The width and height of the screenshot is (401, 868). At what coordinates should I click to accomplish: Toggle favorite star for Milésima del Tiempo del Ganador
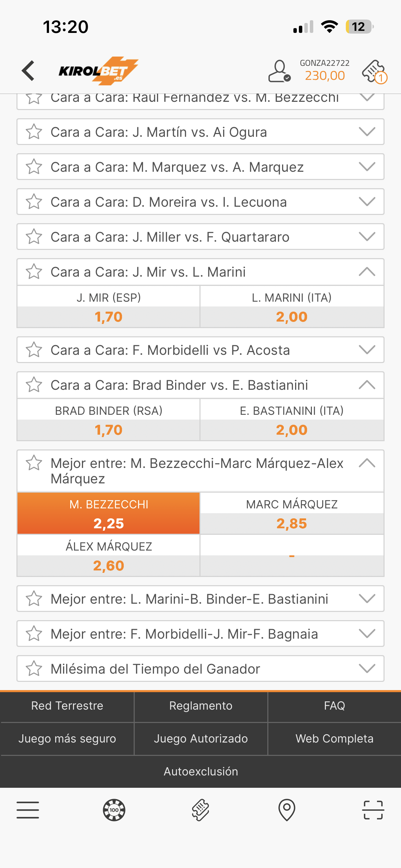click(x=34, y=669)
